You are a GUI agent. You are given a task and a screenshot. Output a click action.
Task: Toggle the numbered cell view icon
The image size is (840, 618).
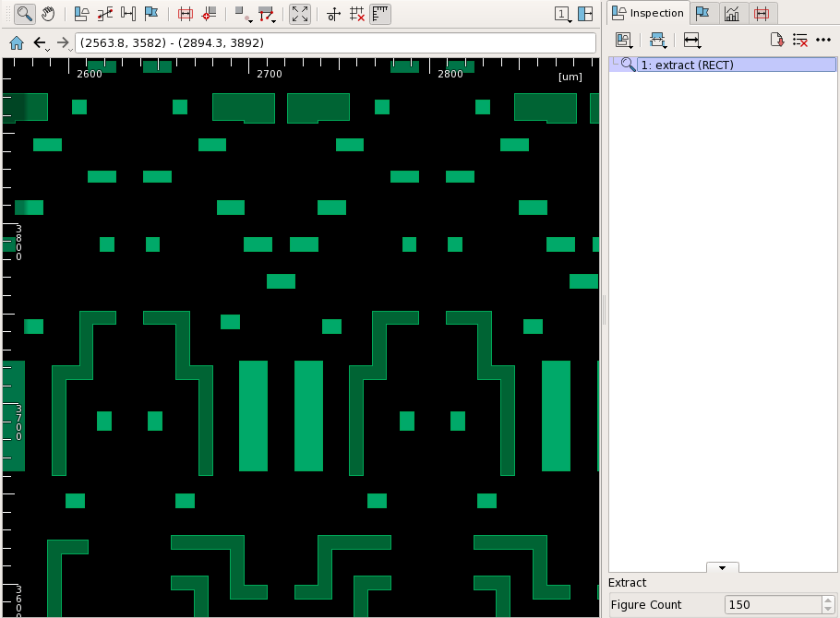coord(561,14)
